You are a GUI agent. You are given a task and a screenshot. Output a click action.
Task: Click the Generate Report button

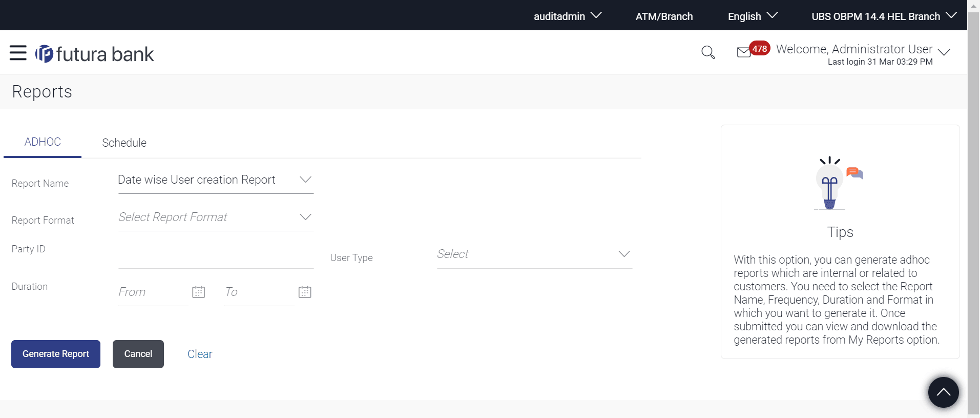(56, 354)
